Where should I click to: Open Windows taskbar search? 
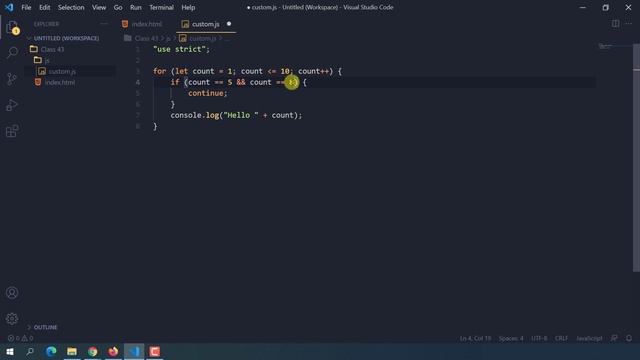(x=30, y=351)
